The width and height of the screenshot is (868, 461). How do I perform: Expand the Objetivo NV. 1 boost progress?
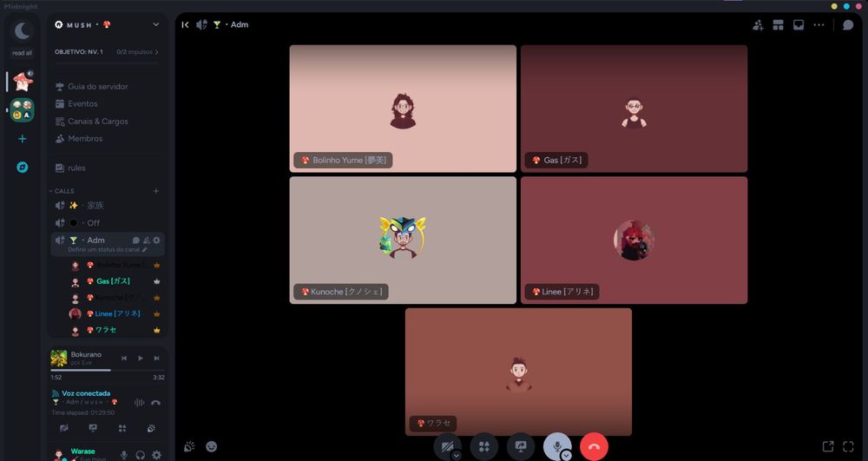coord(107,52)
